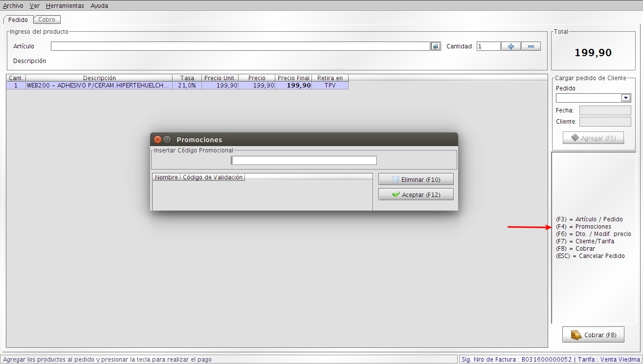Click the Artículo text input field
The image size is (643, 364).
click(x=240, y=46)
